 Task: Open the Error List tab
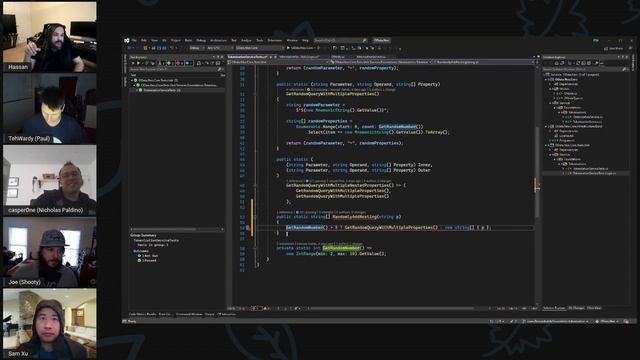(x=165, y=314)
